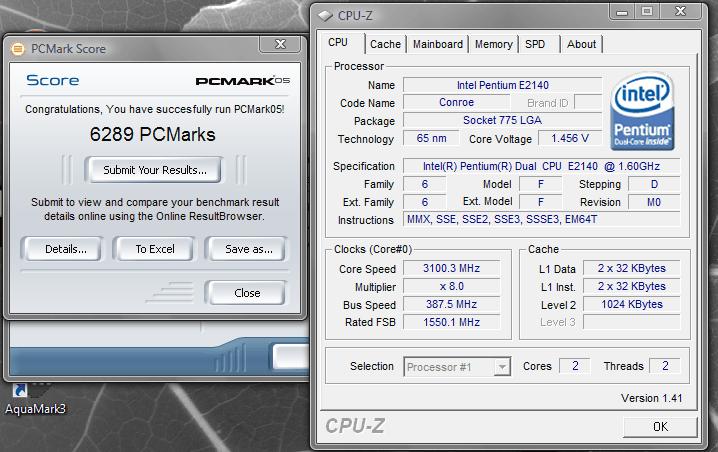This screenshot has width=718, height=452.
Task: Export PCMark results To Excel
Action: (x=155, y=249)
